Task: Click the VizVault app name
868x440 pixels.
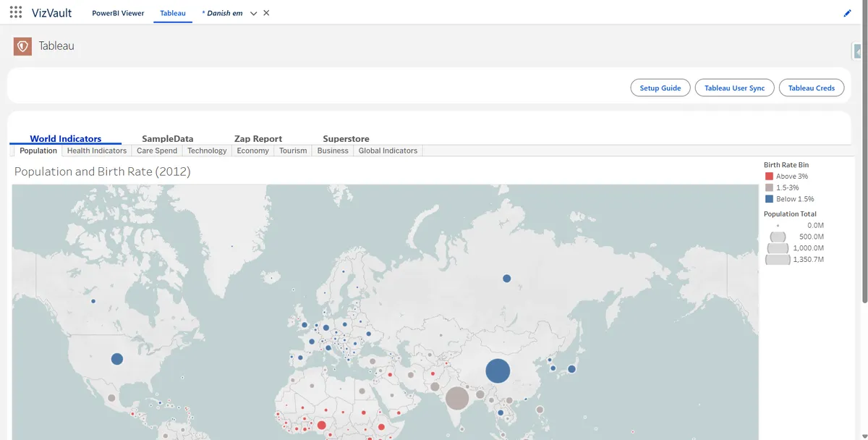Action: [x=51, y=13]
